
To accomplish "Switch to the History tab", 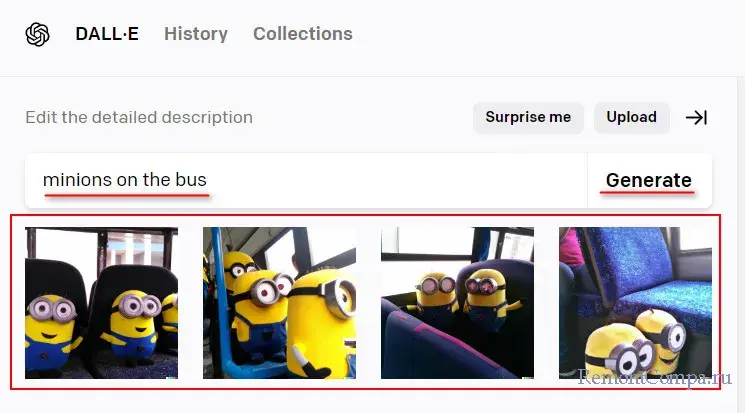I will tap(196, 34).
